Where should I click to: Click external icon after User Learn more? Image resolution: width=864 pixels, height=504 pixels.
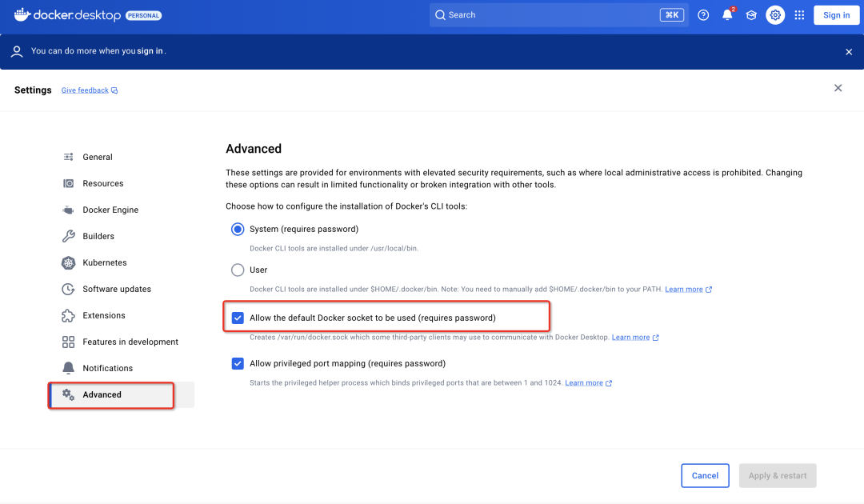709,289
